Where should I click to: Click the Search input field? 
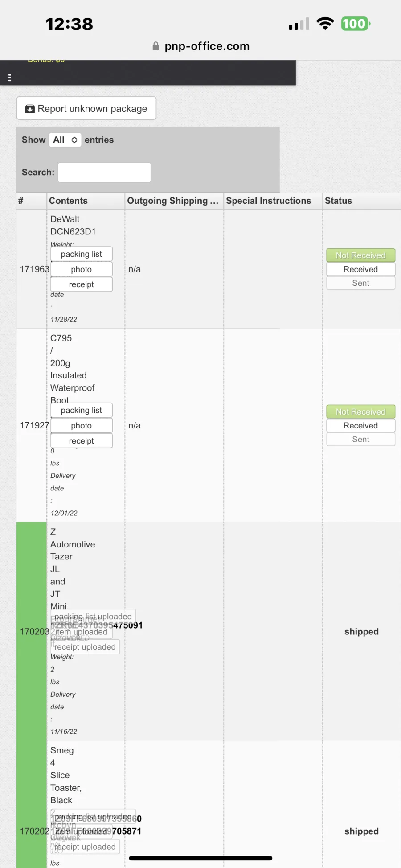104,173
